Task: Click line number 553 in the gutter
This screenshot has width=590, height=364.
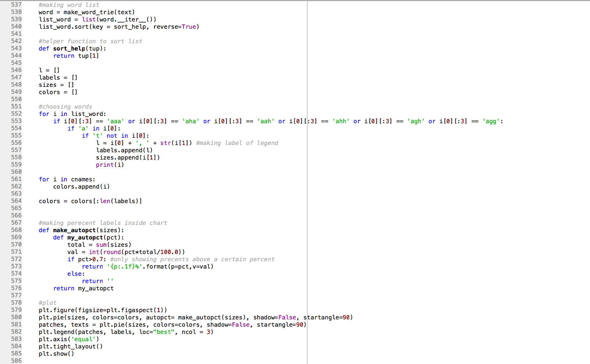Action: click(x=16, y=121)
